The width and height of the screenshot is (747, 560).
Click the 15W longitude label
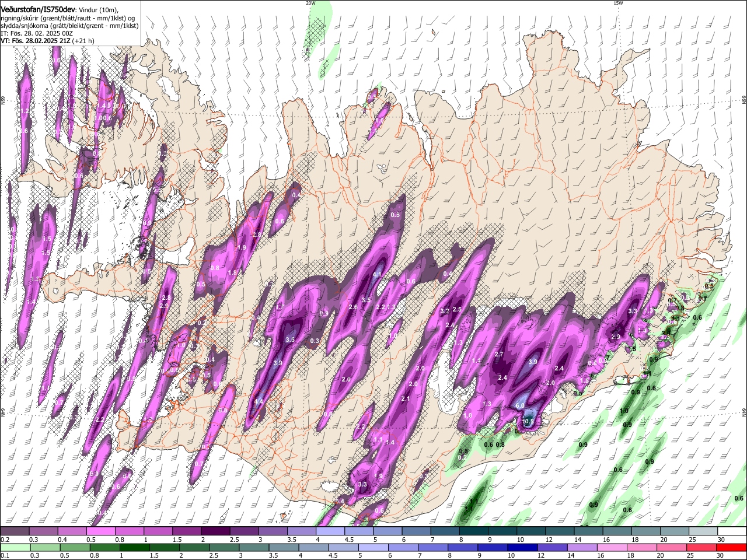click(618, 3)
